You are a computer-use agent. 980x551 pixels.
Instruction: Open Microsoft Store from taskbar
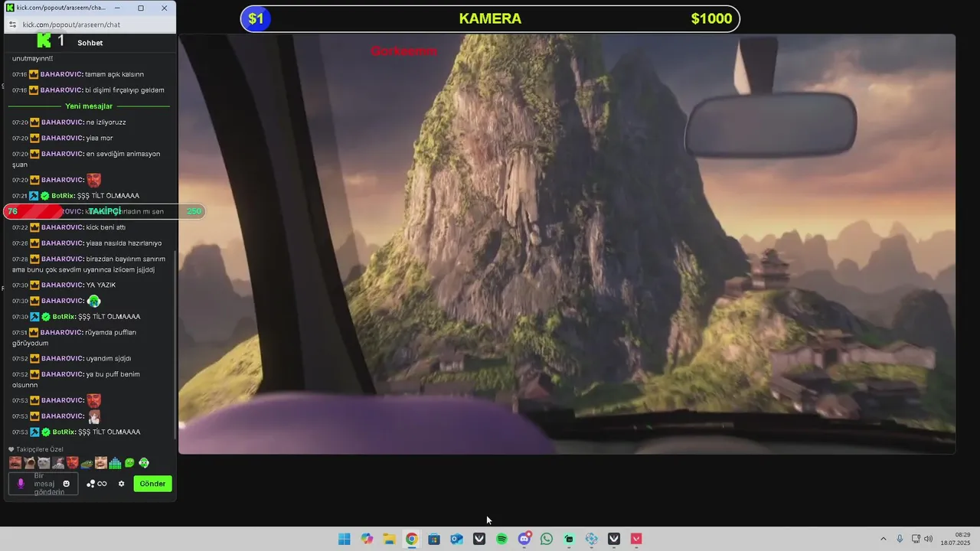click(x=434, y=539)
